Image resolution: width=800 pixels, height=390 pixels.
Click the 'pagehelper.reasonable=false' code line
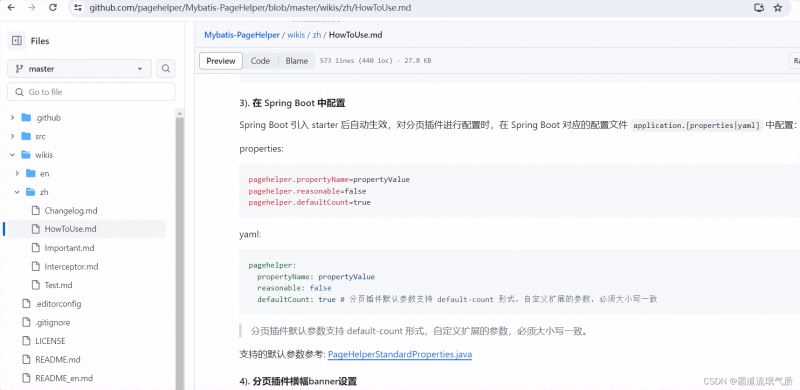click(307, 191)
